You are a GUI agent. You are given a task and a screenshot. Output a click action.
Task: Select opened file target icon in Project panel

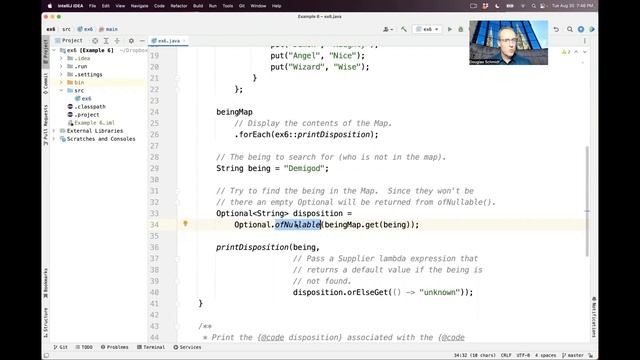[x=95, y=41]
